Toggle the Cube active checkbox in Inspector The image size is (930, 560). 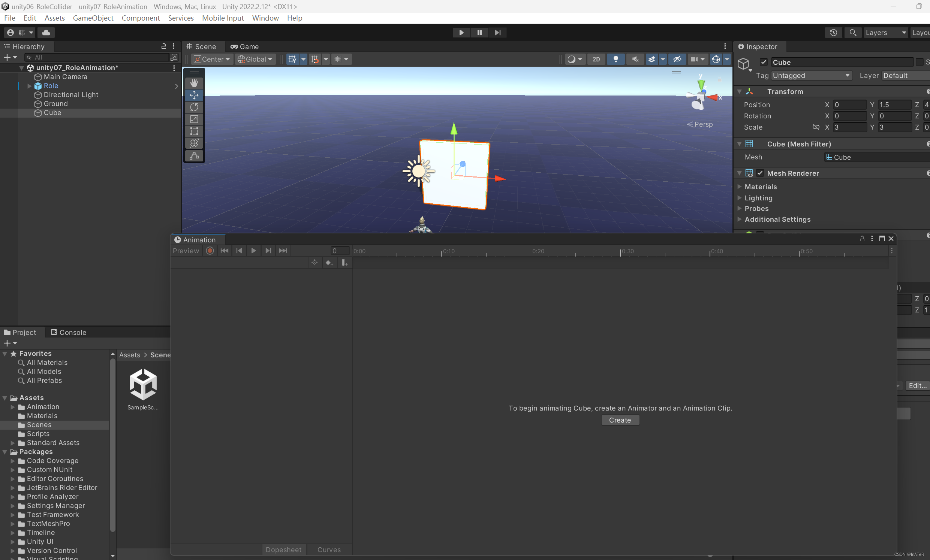(764, 62)
